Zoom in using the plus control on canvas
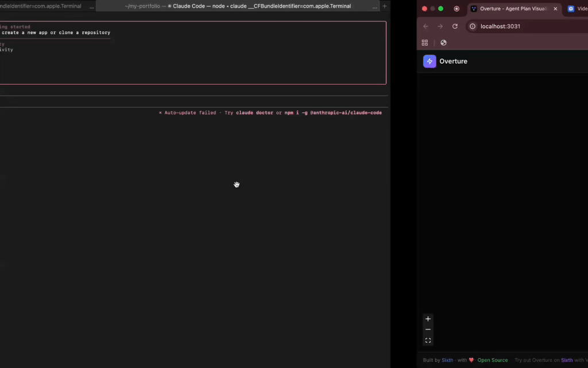Screen dimensions: 588x368 pyautogui.click(x=428, y=319)
